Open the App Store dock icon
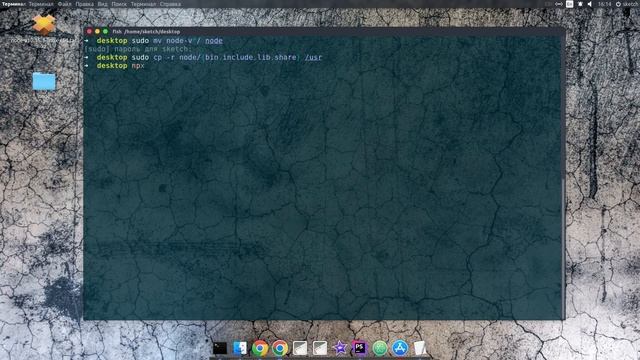640x360 pixels. [x=400, y=348]
